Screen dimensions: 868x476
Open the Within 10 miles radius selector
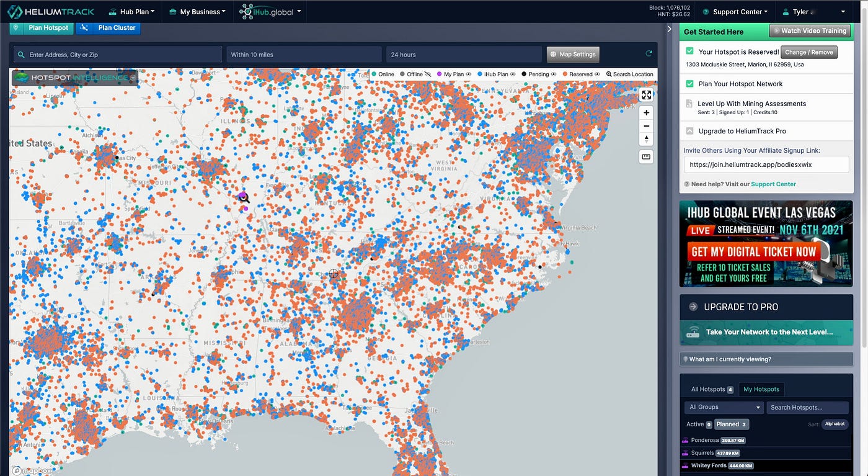(x=304, y=55)
